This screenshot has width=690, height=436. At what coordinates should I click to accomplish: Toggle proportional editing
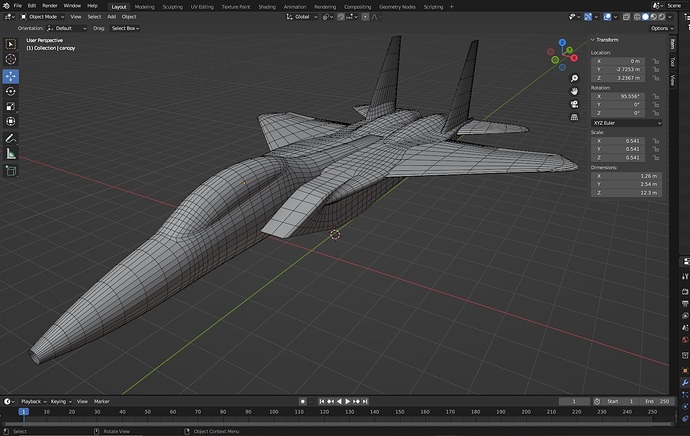click(x=365, y=17)
